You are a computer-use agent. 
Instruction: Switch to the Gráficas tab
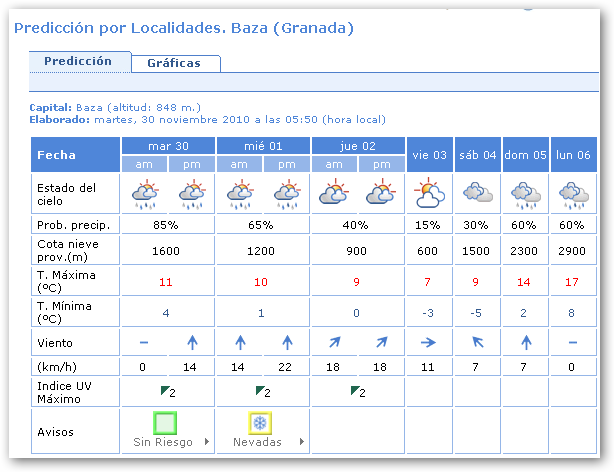(174, 63)
